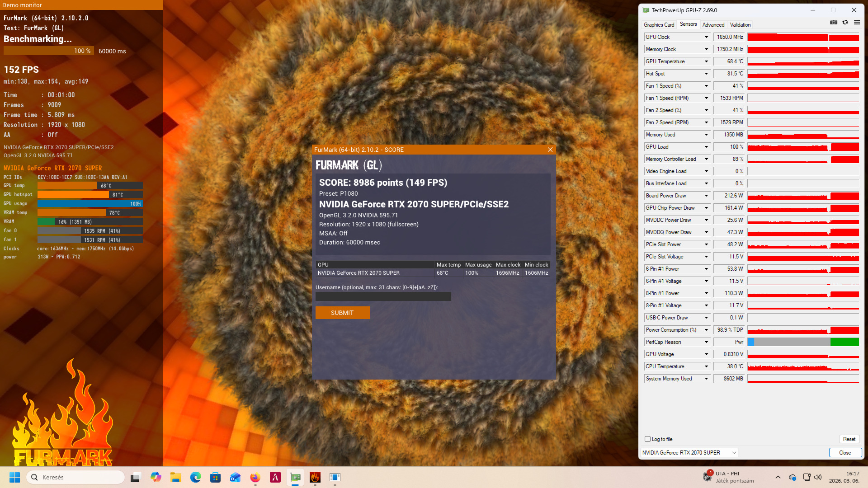Screen dimensions: 868x488
Task: Click the GPU-Z screenshot camera icon
Action: point(833,22)
